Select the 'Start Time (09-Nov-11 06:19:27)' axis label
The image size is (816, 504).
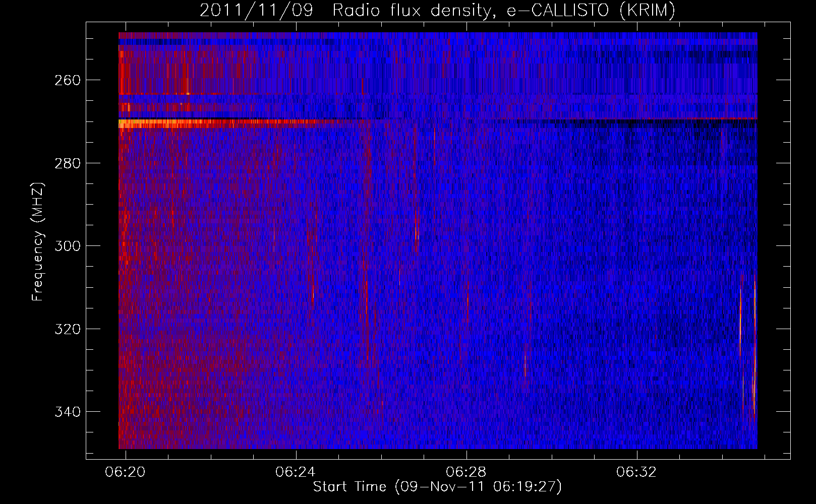point(437,487)
